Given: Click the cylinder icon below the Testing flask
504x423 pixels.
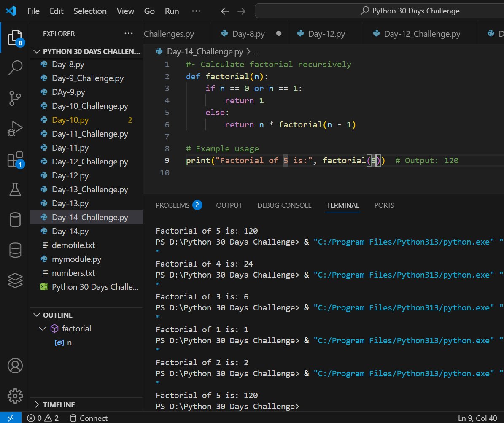Looking at the screenshot, I should [15, 220].
